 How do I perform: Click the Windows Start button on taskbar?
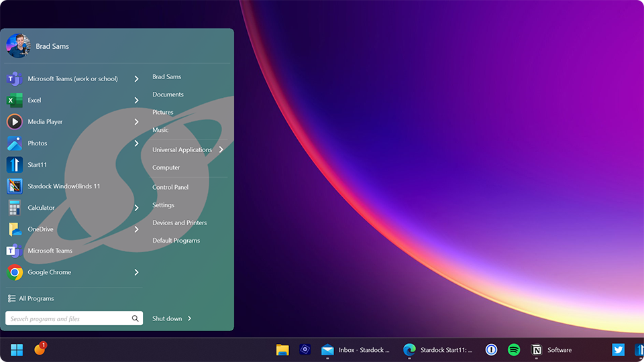pyautogui.click(x=17, y=350)
